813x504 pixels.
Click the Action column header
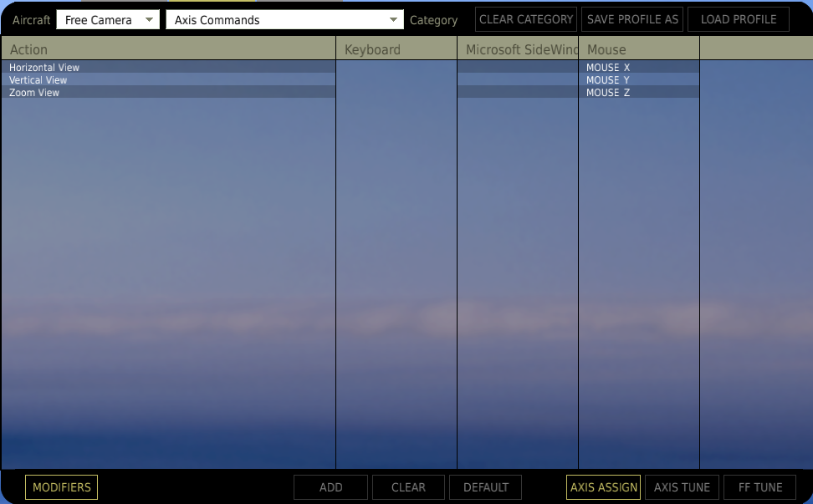(168, 49)
